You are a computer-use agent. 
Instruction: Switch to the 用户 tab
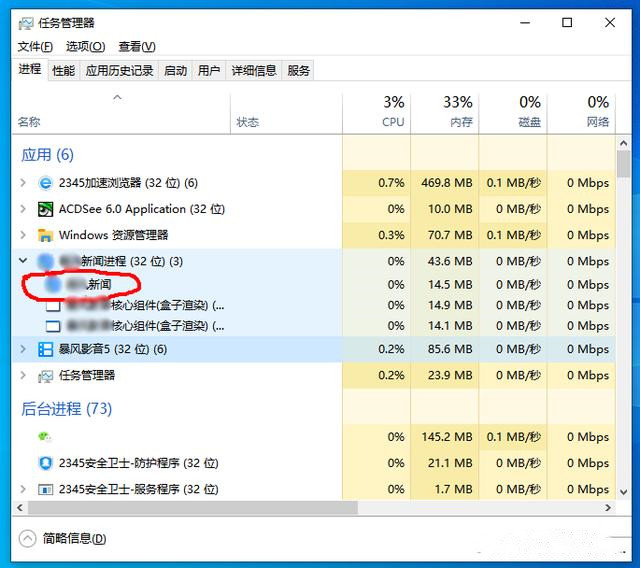pyautogui.click(x=209, y=71)
